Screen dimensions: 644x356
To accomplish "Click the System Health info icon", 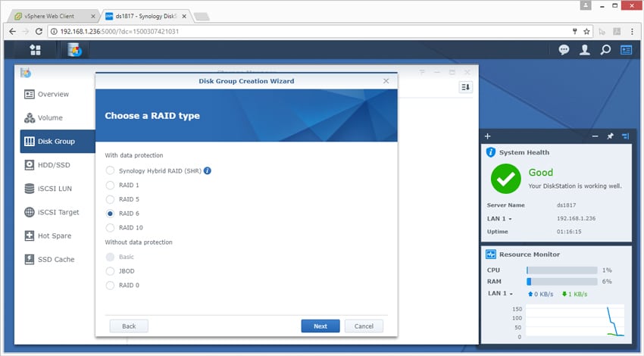I will coord(491,152).
